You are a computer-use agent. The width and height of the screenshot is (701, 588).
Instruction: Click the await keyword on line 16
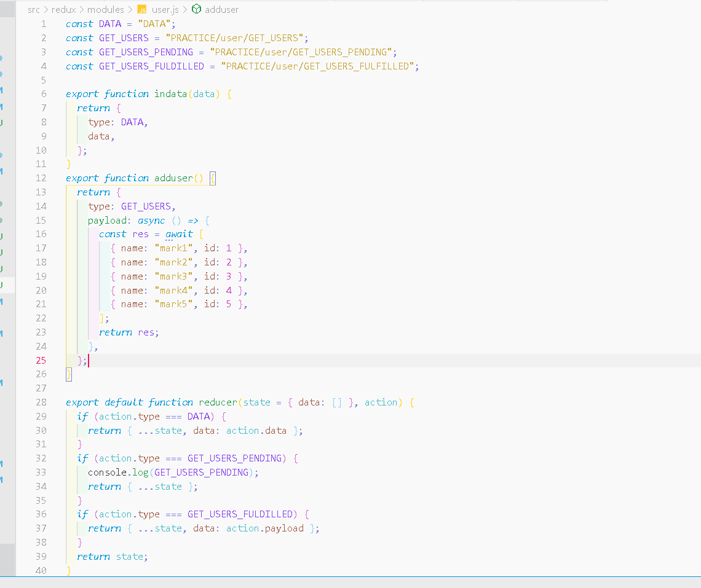tap(179, 235)
